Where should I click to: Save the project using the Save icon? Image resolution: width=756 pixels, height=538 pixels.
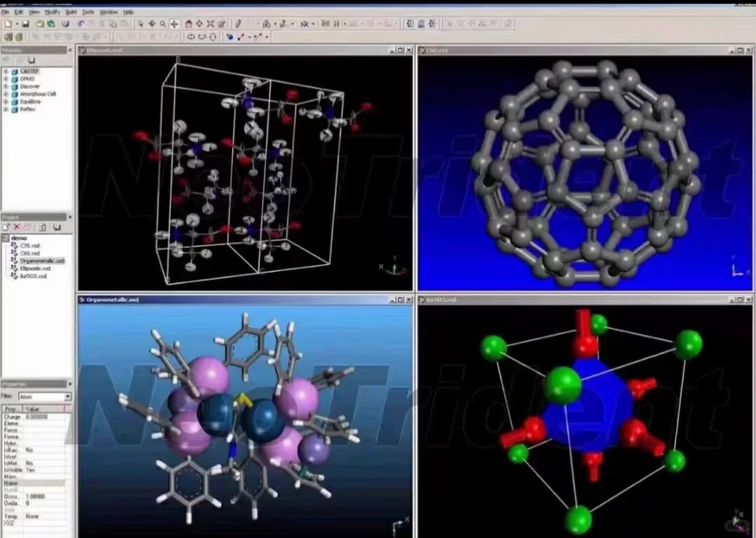coord(24,24)
